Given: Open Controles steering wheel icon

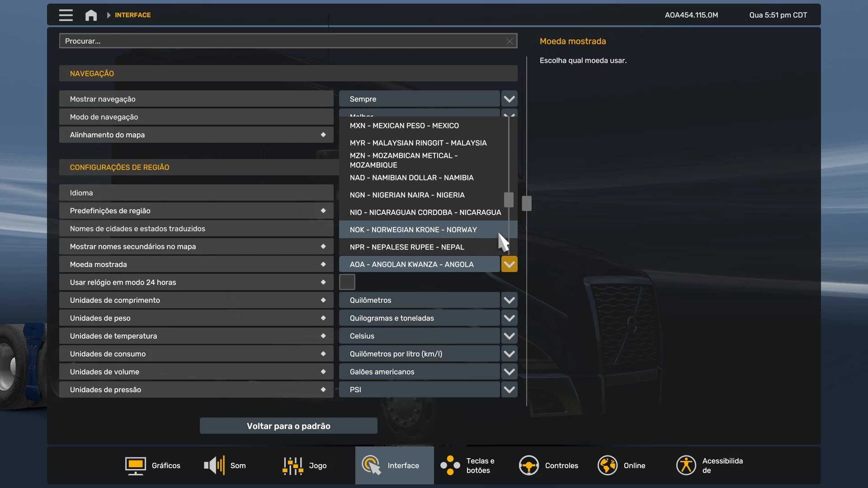Looking at the screenshot, I should 528,465.
